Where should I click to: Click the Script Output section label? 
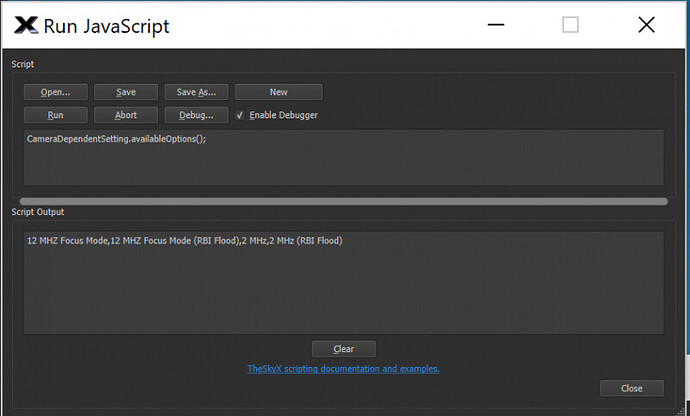38,212
